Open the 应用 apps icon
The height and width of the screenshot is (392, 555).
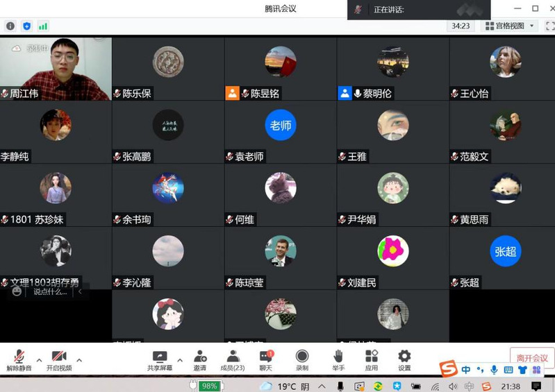[371, 357]
